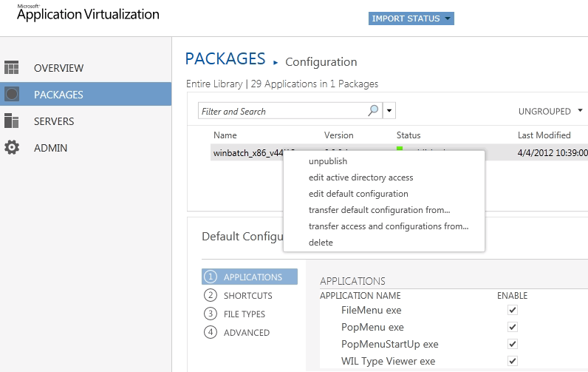Click the APPLICATION NAME column header
Viewport: 588px width, 372px height.
coord(360,296)
